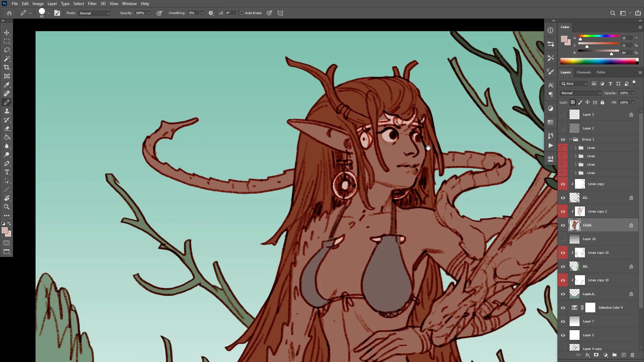The image size is (644, 362).
Task: Delete layer using trash icon
Action: 632,355
